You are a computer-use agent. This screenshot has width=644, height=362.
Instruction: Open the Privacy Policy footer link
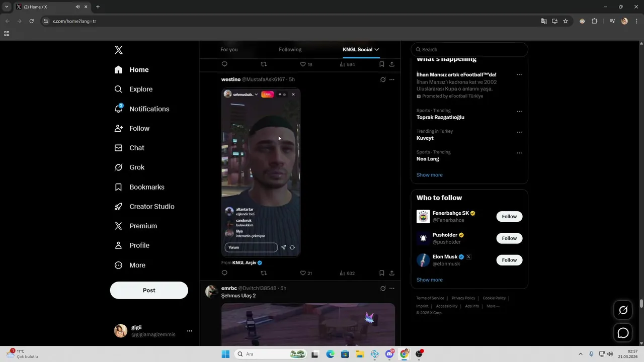pos(463,298)
